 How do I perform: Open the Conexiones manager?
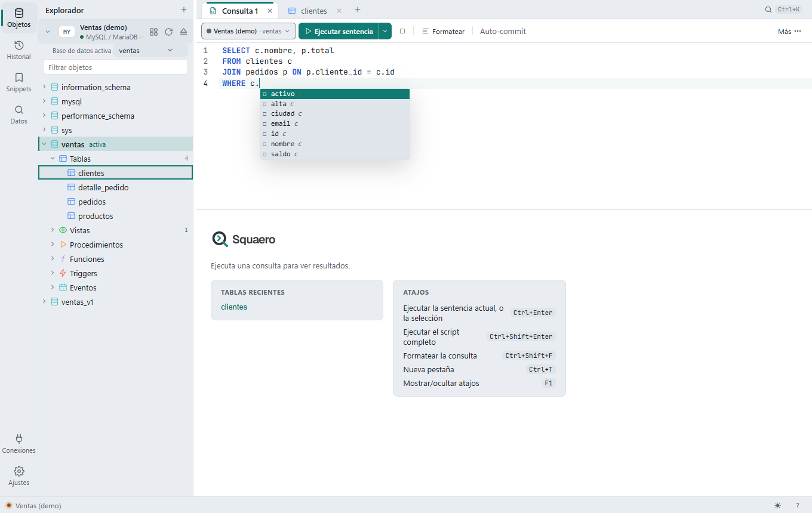pos(19,444)
